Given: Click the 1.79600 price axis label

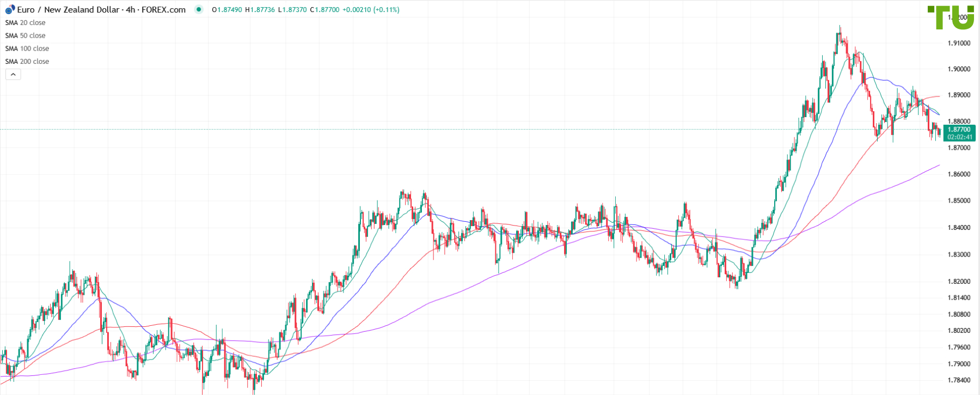Looking at the screenshot, I should pyautogui.click(x=959, y=347).
